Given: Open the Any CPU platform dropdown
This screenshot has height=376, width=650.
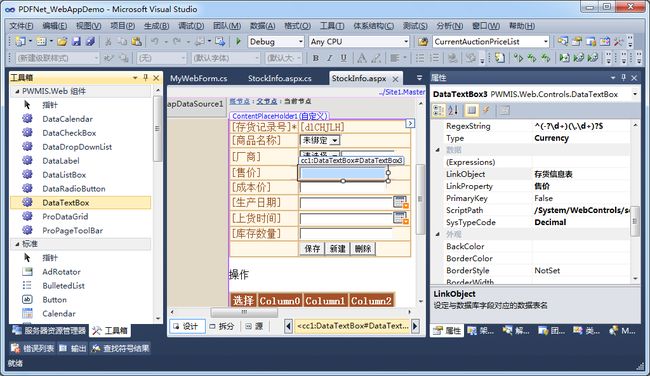Looking at the screenshot, I should (406, 41).
